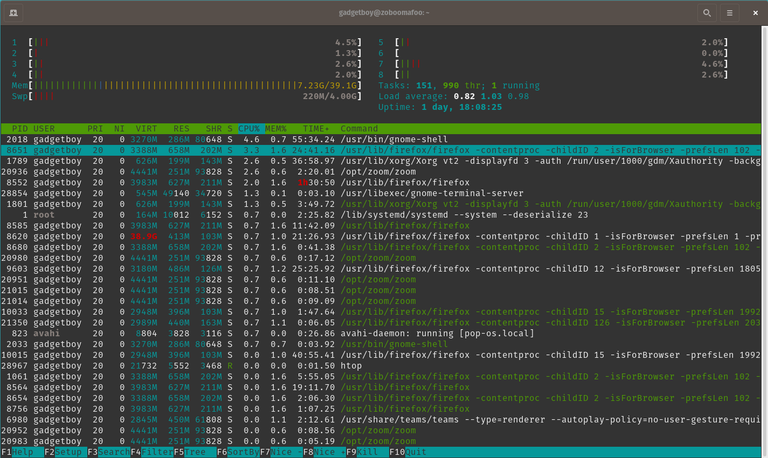768x458 pixels.
Task: Click CPU 1 usage meter
Action: click(187, 43)
